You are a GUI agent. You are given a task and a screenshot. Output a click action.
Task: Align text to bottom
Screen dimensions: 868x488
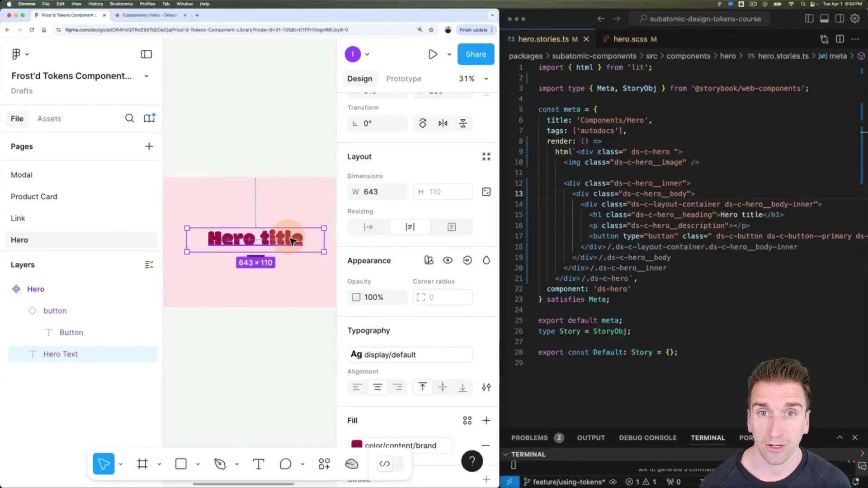(463, 387)
